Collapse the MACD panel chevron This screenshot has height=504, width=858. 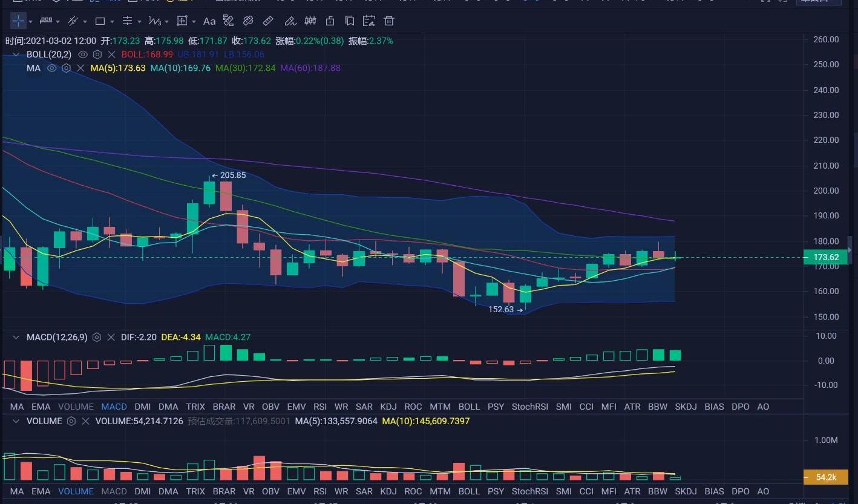[17, 337]
